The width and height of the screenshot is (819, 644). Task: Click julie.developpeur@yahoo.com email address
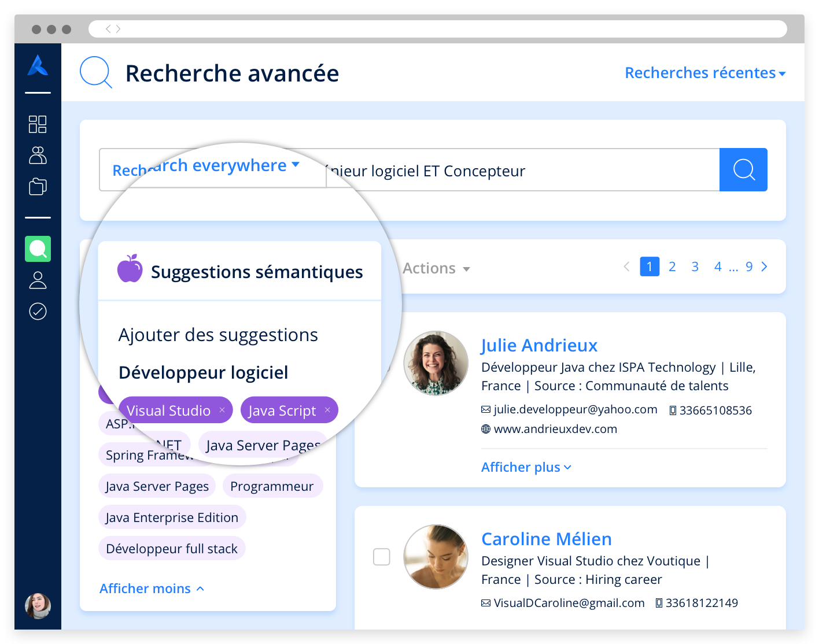(x=575, y=409)
